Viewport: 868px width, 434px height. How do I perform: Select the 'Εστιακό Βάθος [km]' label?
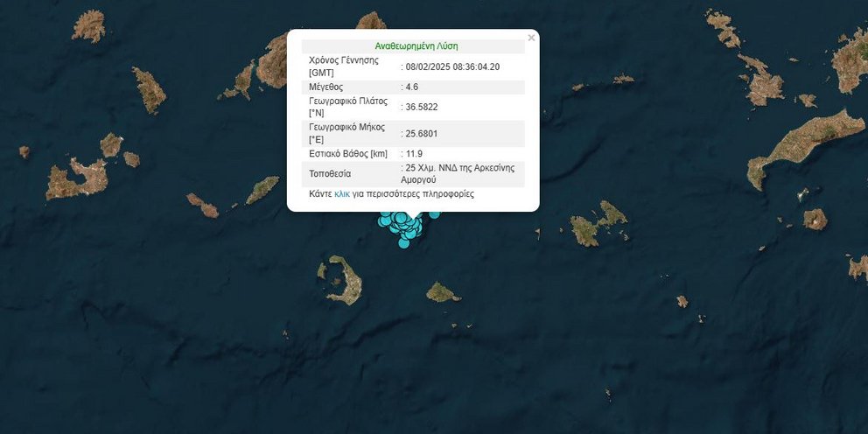tap(348, 153)
